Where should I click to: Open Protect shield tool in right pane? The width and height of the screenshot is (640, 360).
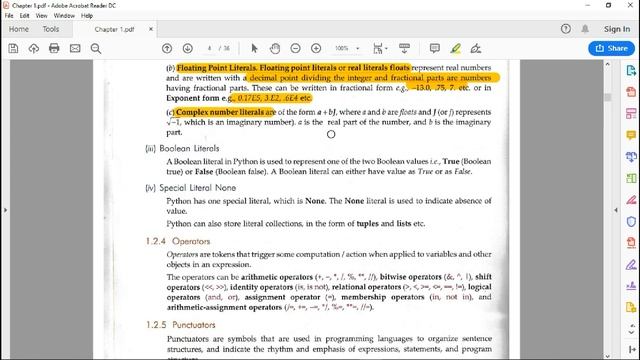631,221
